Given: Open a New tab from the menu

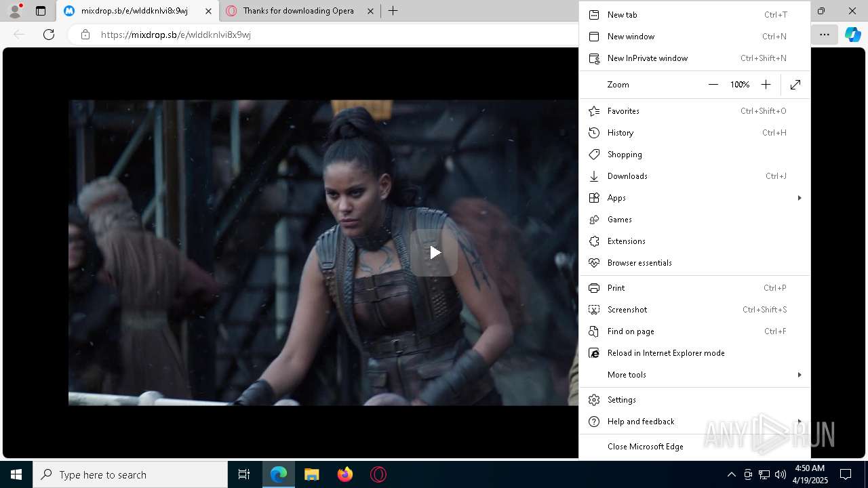Looking at the screenshot, I should [x=694, y=15].
